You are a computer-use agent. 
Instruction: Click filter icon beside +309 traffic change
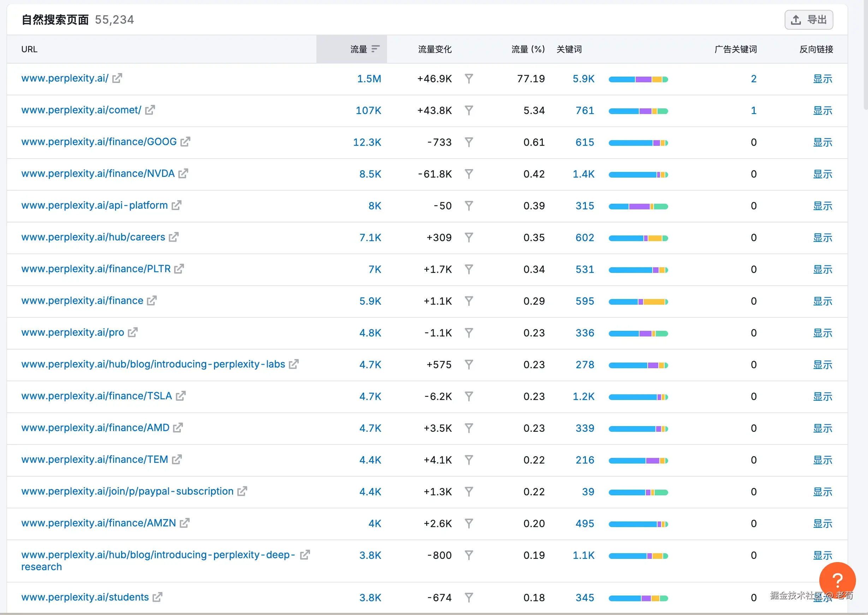469,238
